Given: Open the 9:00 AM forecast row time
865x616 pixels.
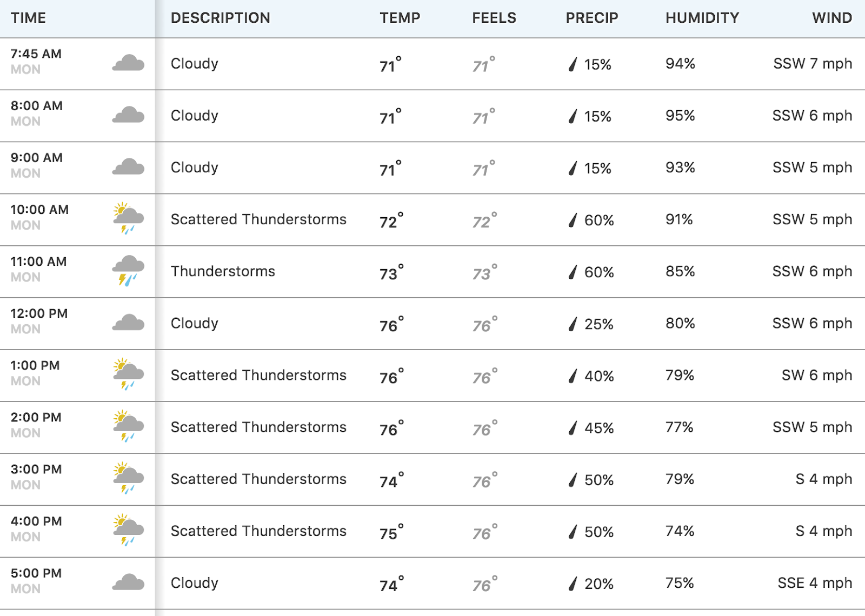Looking at the screenshot, I should (x=36, y=158).
